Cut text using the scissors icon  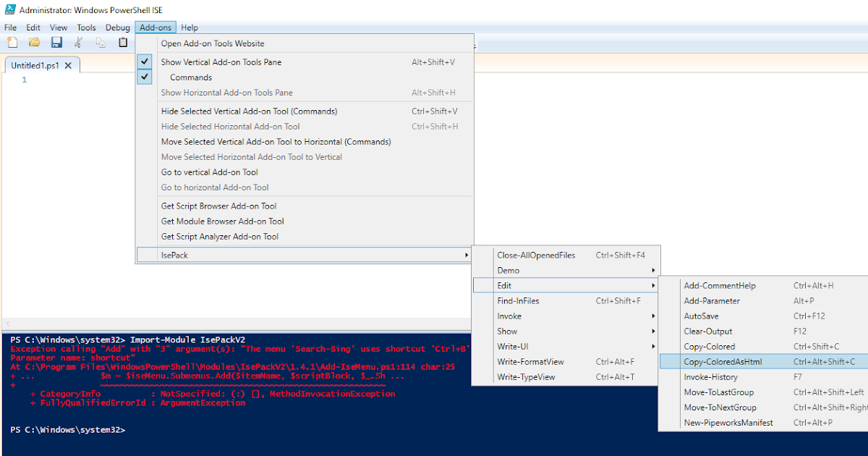[78, 42]
